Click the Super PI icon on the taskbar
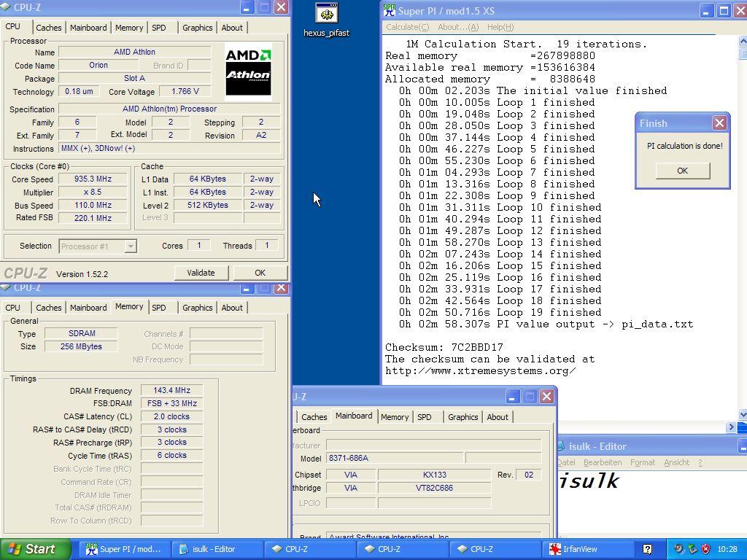 [x=91, y=549]
